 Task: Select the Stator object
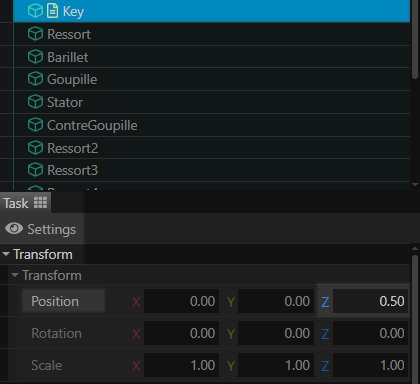click(x=212, y=102)
